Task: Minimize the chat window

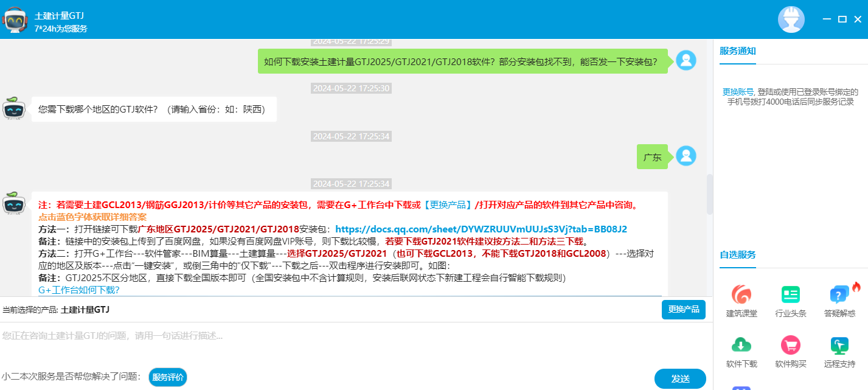Action: (826, 19)
